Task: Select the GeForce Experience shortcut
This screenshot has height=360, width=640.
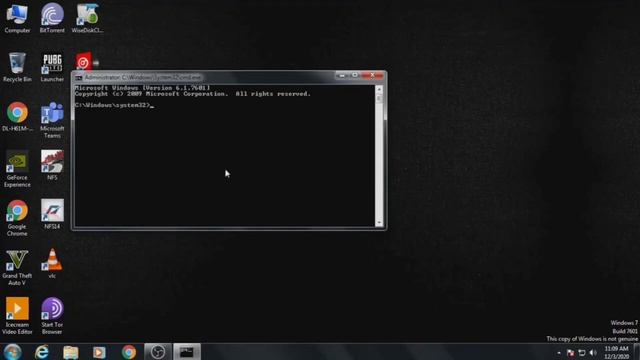Action: click(x=17, y=169)
